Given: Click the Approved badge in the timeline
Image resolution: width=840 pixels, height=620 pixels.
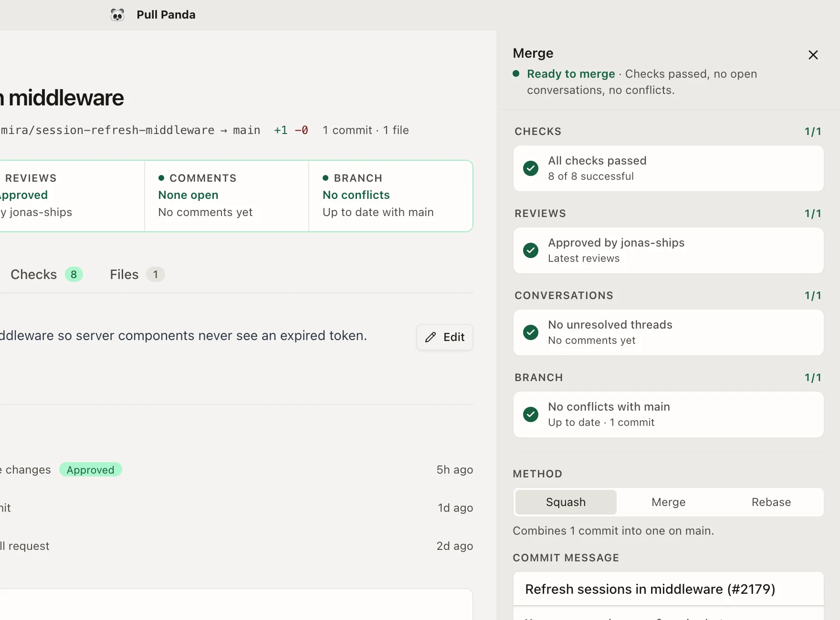Looking at the screenshot, I should [x=91, y=470].
